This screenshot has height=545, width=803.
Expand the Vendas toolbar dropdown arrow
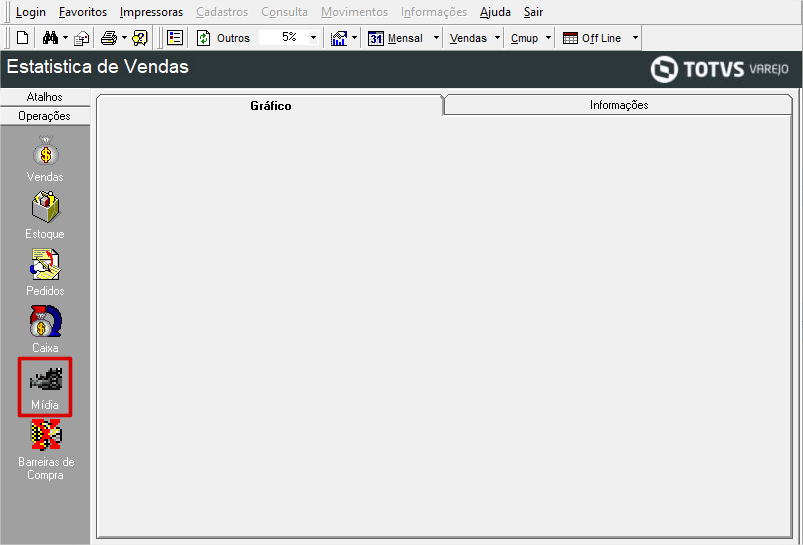click(x=497, y=38)
